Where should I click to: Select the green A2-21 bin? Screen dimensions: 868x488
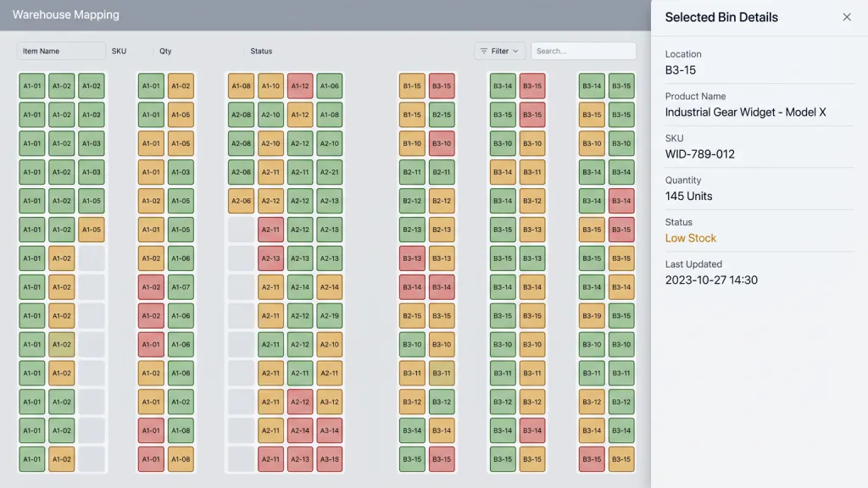[x=330, y=172]
